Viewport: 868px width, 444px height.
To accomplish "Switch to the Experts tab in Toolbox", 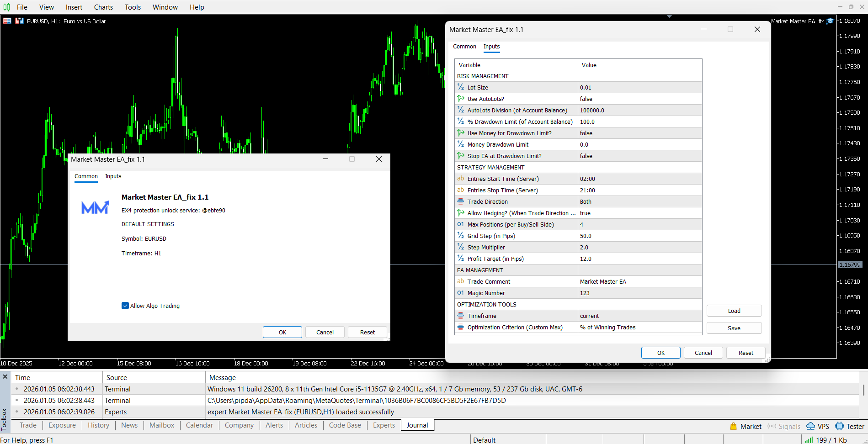I will [383, 425].
